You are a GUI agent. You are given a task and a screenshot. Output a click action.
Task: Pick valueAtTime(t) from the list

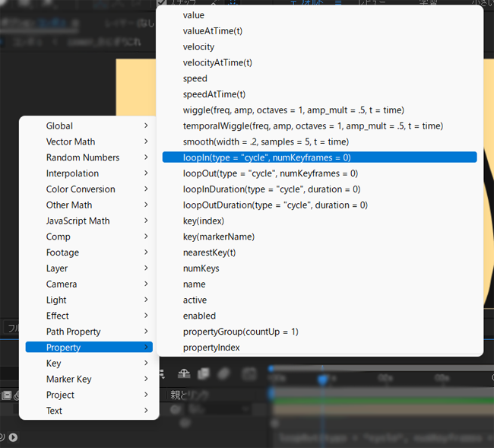pos(212,31)
